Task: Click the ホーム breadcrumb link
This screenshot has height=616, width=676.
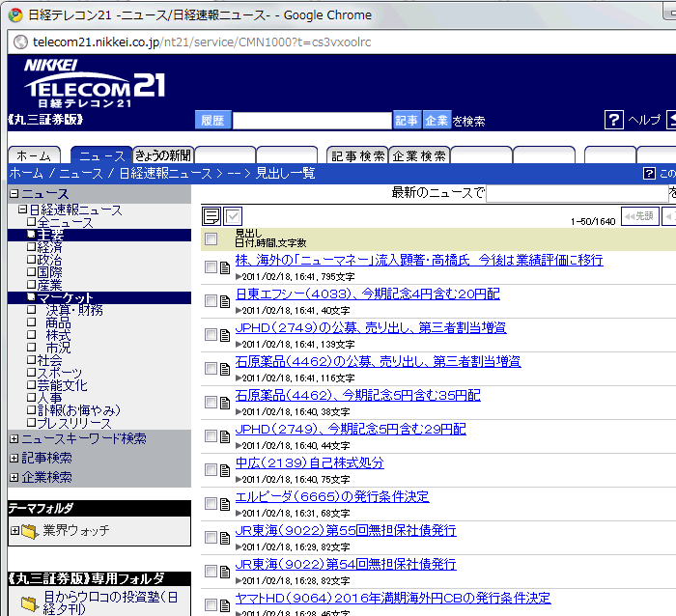Action: (26, 173)
